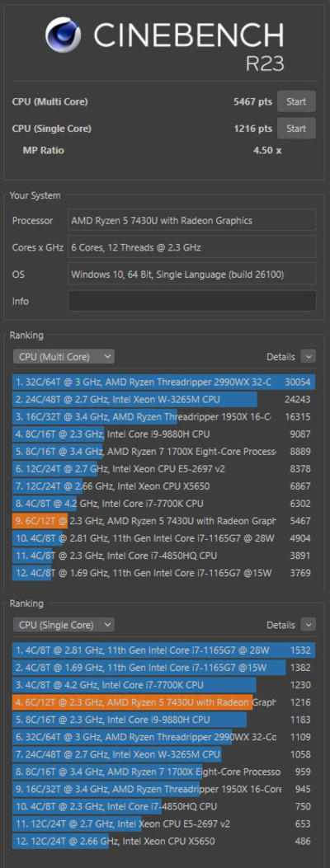Image resolution: width=330 pixels, height=868 pixels.
Task: Start the CPU Multi Core benchmark
Action: [296, 101]
